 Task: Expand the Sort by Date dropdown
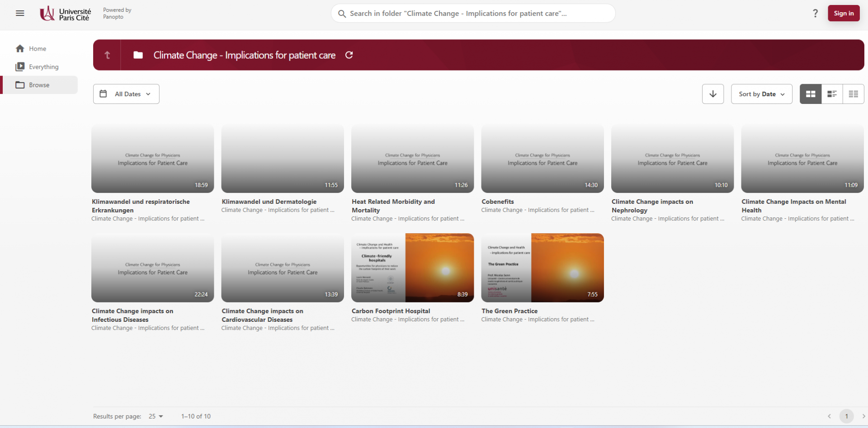coord(761,94)
